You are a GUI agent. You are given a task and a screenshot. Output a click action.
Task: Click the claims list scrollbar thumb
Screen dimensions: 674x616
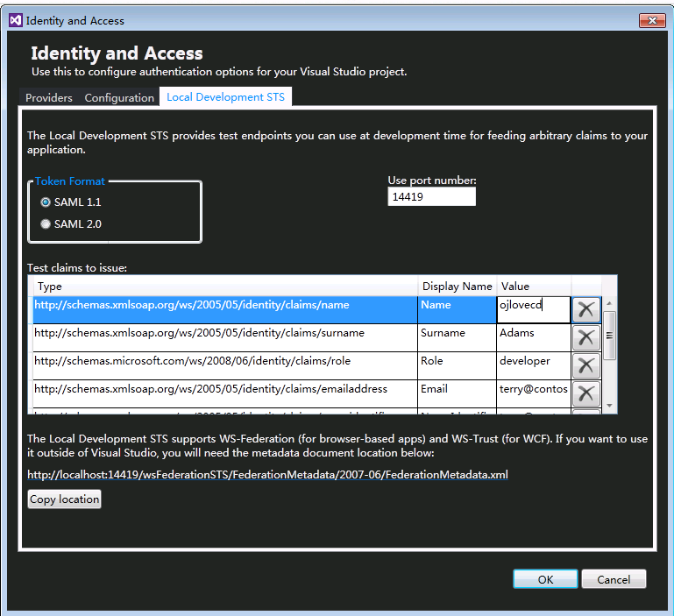pyautogui.click(x=609, y=336)
